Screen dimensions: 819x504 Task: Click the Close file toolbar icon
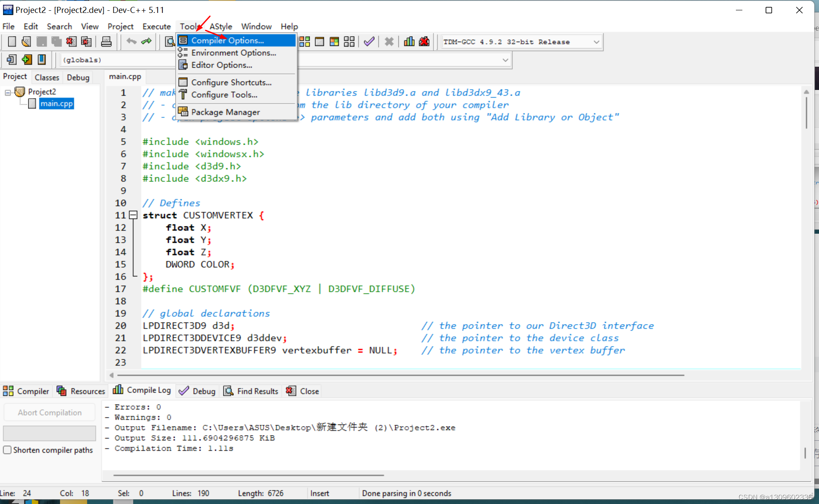click(71, 42)
